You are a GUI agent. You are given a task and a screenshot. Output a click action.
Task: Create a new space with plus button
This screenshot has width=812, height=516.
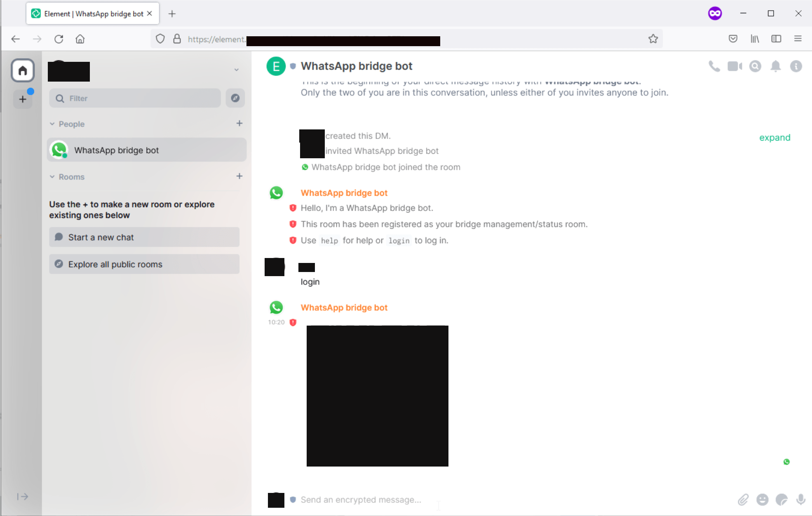pyautogui.click(x=23, y=99)
